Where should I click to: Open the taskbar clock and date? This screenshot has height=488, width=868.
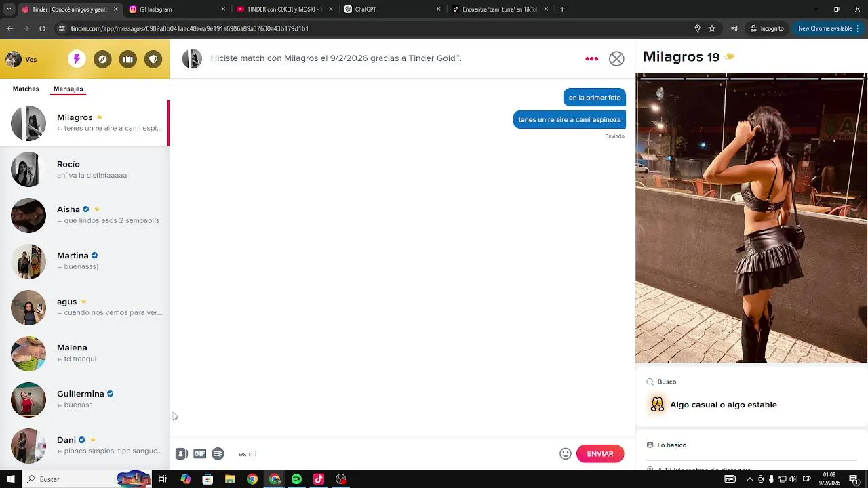[x=829, y=479]
